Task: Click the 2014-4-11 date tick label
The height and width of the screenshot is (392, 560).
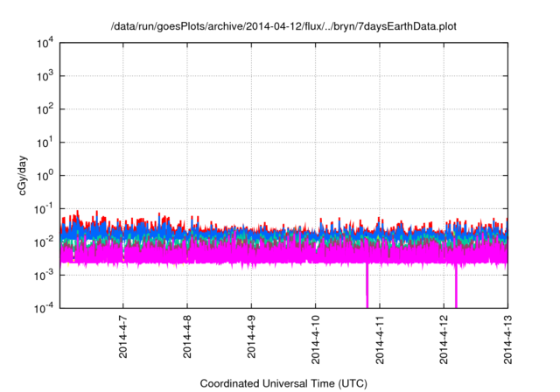Action: tap(380, 339)
